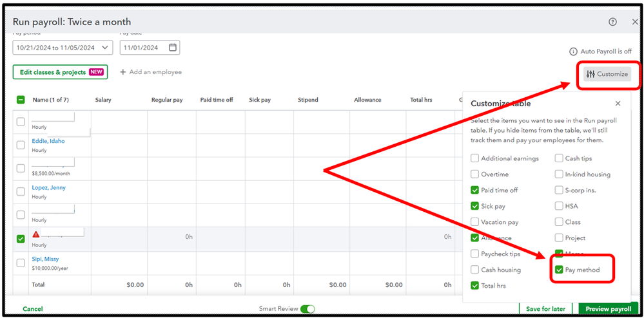Uncheck the selected employee with the warning
644x318 pixels.
(x=21, y=239)
